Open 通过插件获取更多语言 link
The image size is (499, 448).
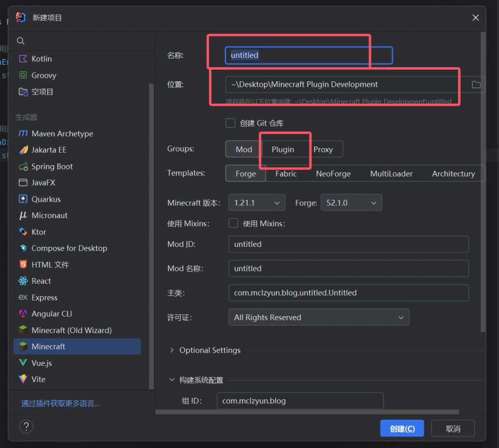click(61, 404)
